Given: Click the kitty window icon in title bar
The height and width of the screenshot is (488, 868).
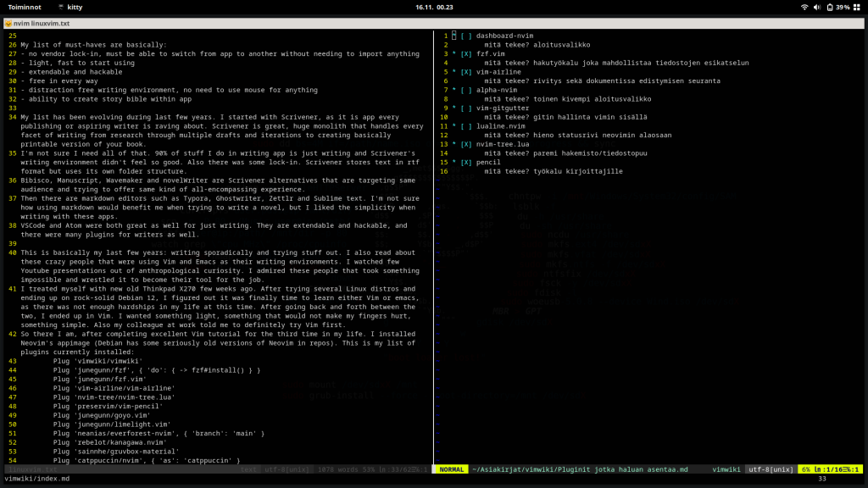Looking at the screenshot, I should [x=8, y=23].
